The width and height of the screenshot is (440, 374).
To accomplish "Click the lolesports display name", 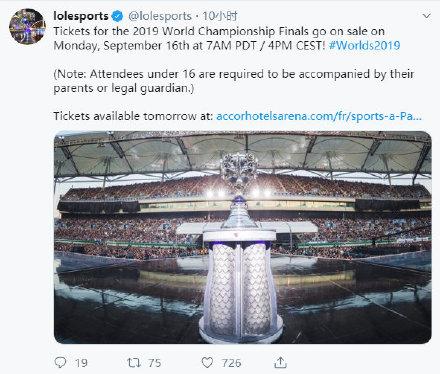I will click(x=81, y=16).
